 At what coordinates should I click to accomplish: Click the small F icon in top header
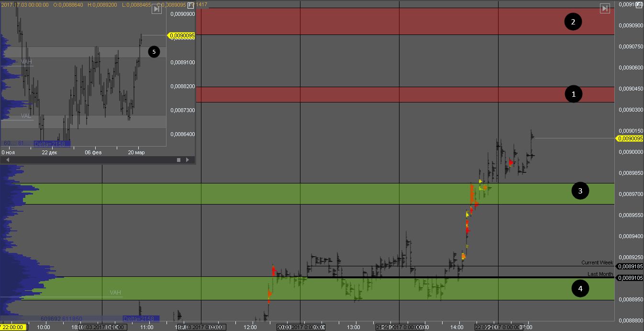click(x=190, y=5)
